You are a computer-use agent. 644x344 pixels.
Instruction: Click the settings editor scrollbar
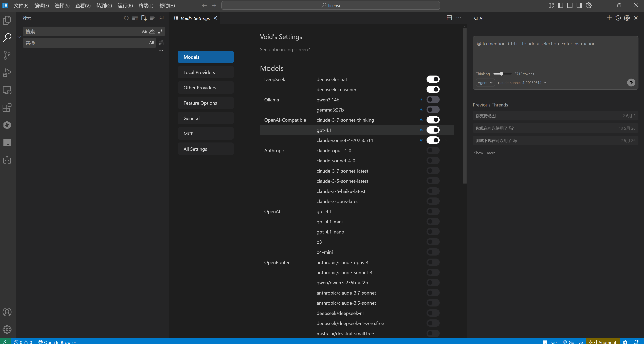coord(465,106)
